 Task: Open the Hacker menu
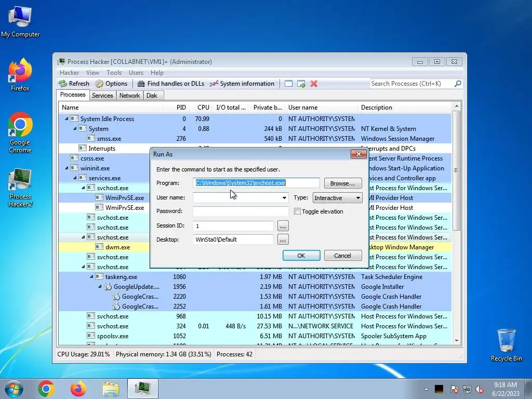coord(69,73)
